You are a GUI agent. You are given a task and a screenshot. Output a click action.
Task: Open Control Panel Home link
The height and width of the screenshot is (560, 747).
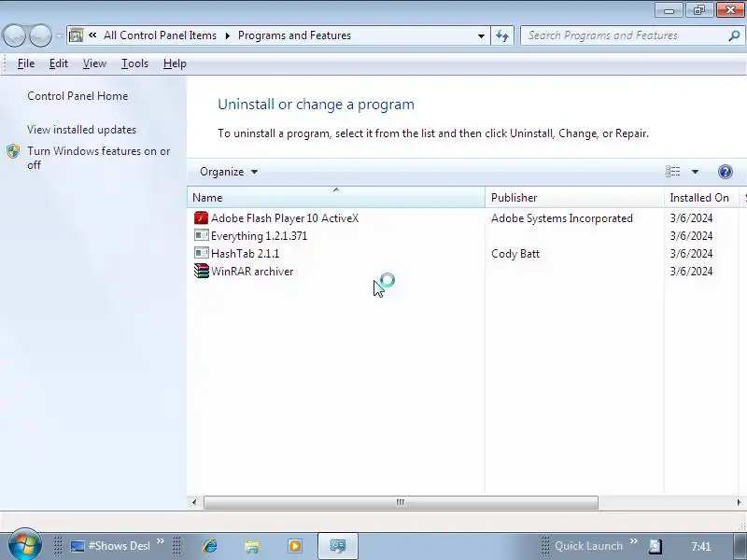click(78, 96)
